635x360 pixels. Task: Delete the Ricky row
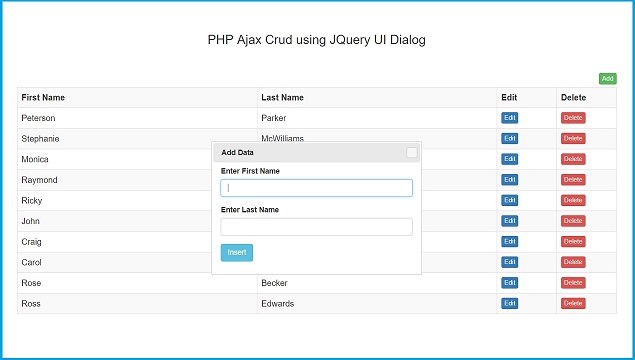pyautogui.click(x=573, y=200)
